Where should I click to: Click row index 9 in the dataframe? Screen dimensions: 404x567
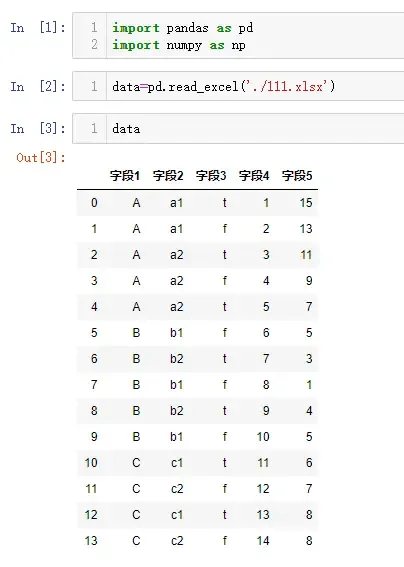(94, 437)
